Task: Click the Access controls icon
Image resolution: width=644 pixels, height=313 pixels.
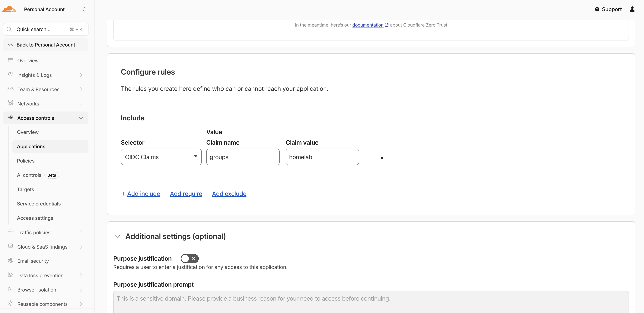Action: [11, 117]
